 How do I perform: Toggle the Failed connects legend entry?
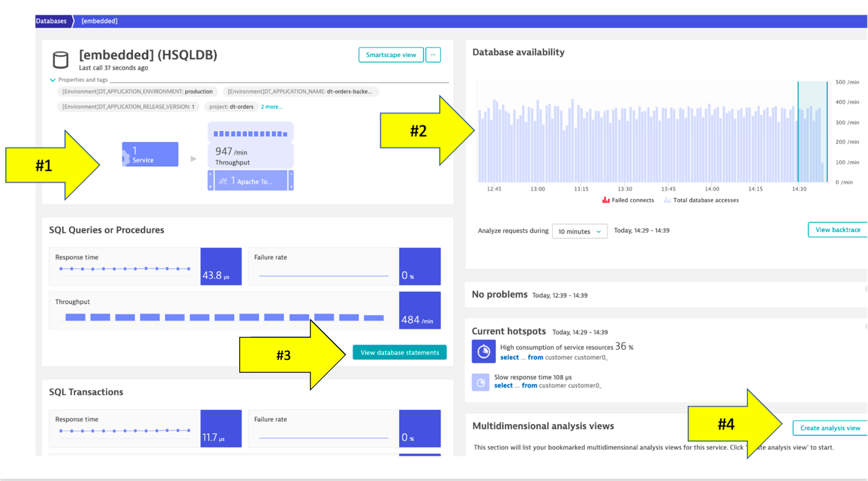point(628,200)
